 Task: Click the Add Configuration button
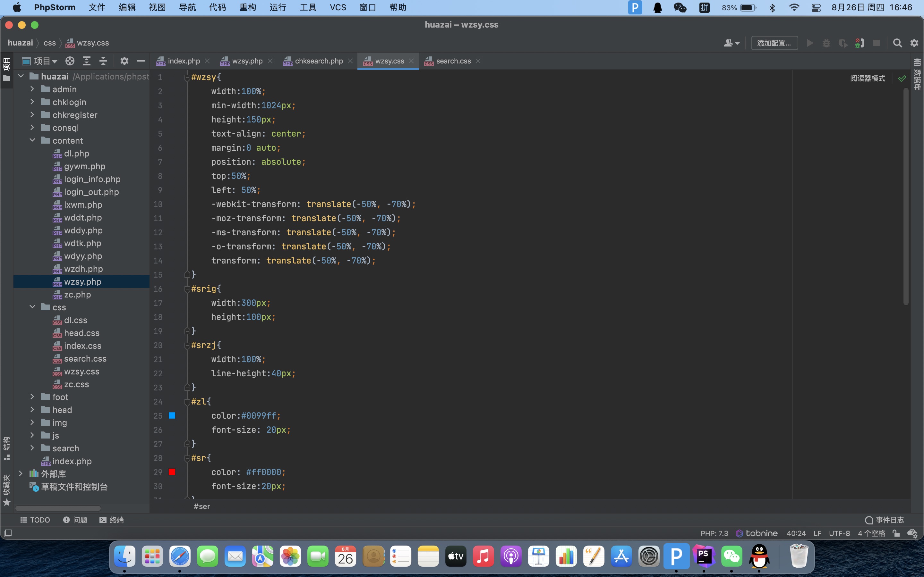pos(774,43)
